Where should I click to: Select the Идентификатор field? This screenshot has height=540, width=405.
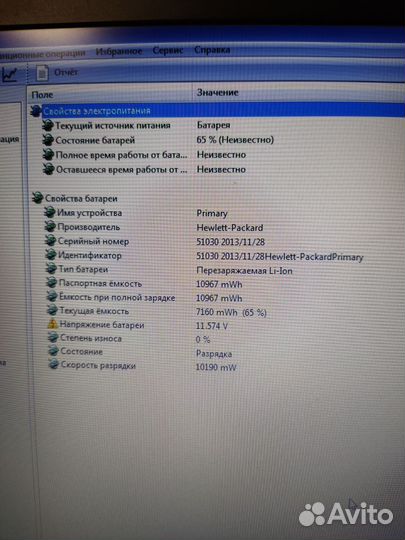click(x=90, y=256)
